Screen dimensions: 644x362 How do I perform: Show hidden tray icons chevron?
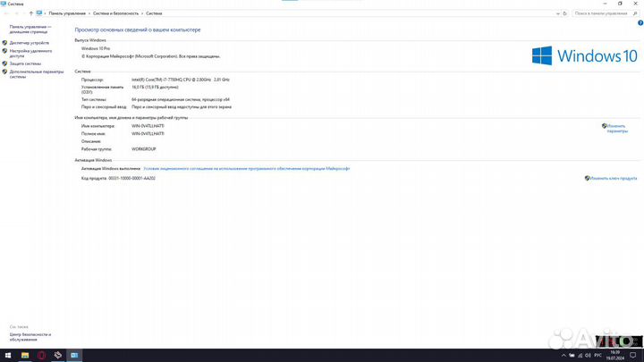pyautogui.click(x=563, y=356)
